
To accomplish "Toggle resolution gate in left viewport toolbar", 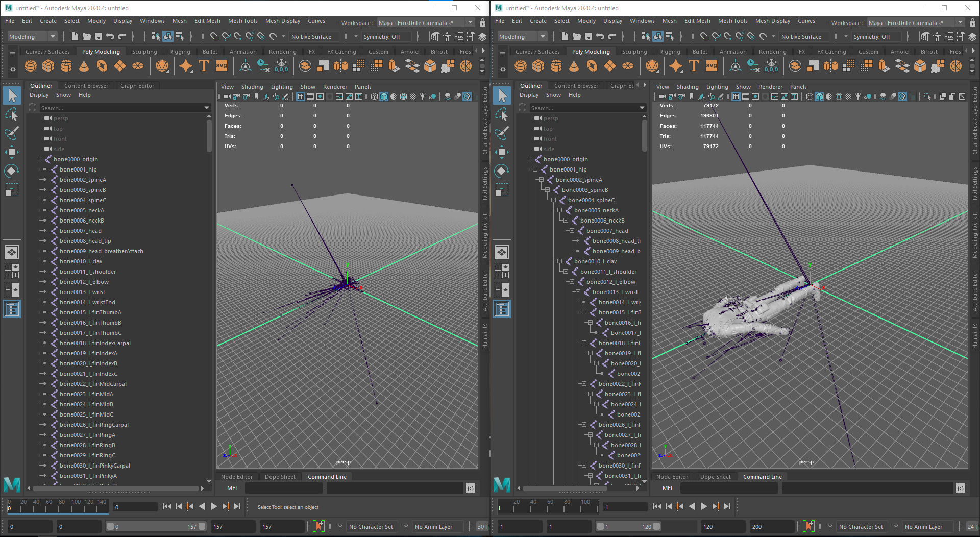I will 320,96.
